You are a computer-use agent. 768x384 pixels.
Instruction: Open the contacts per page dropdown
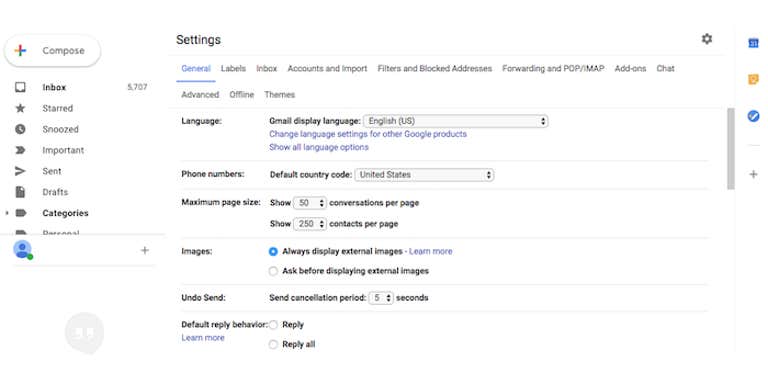(x=310, y=224)
